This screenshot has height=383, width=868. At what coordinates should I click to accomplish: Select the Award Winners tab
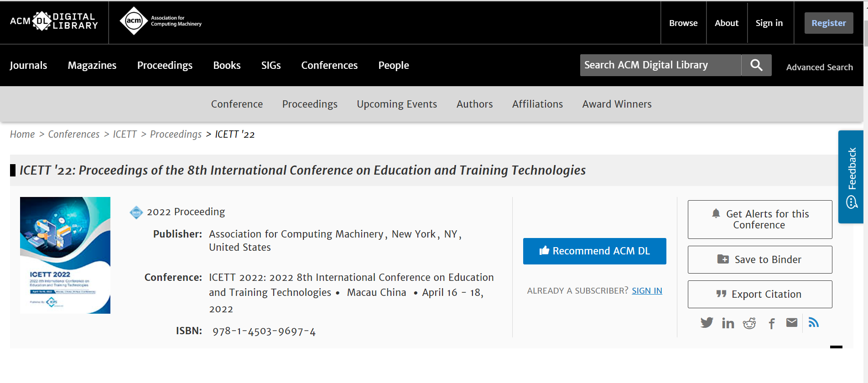point(617,104)
